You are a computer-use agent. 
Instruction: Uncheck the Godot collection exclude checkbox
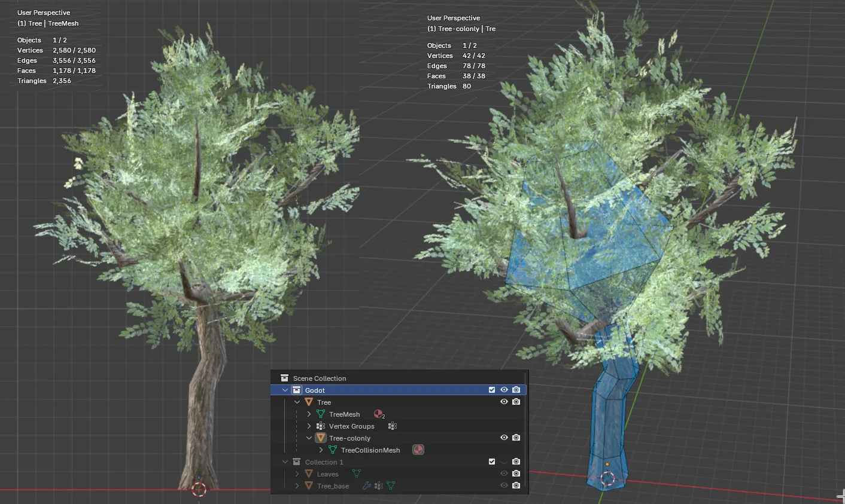[492, 390]
